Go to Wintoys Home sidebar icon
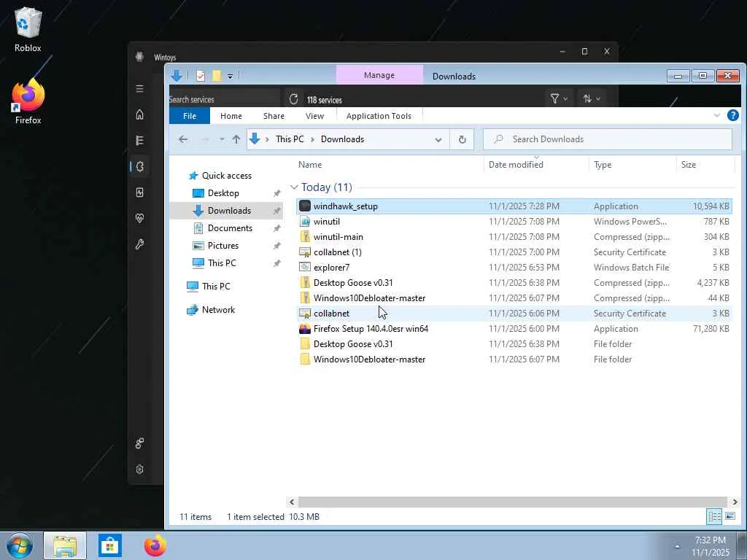 [x=139, y=114]
